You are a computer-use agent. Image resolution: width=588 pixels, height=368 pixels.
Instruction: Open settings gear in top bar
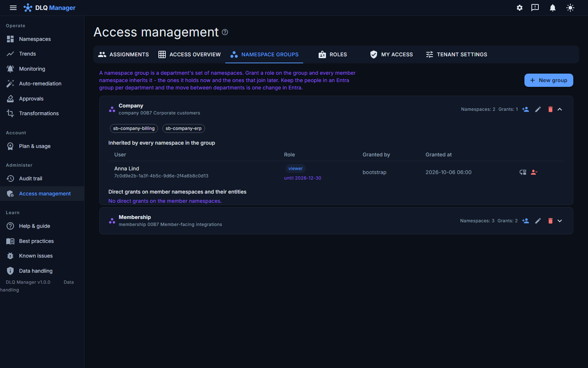click(x=520, y=8)
